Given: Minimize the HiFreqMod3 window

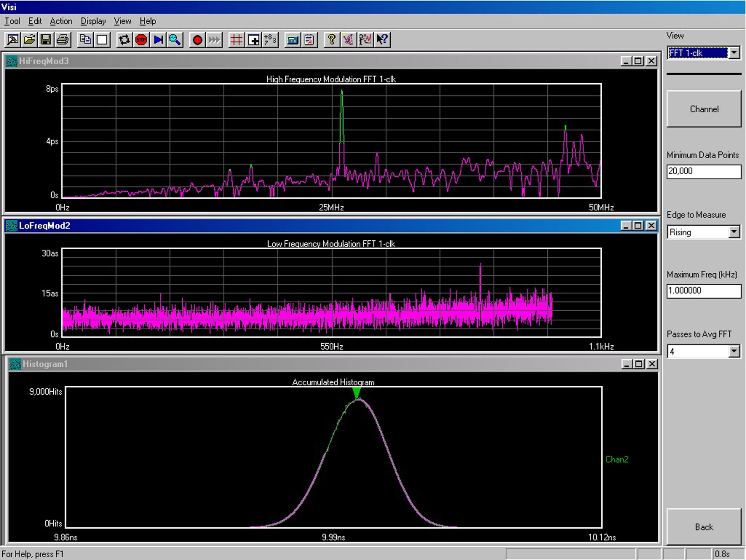Looking at the screenshot, I should 625,61.
